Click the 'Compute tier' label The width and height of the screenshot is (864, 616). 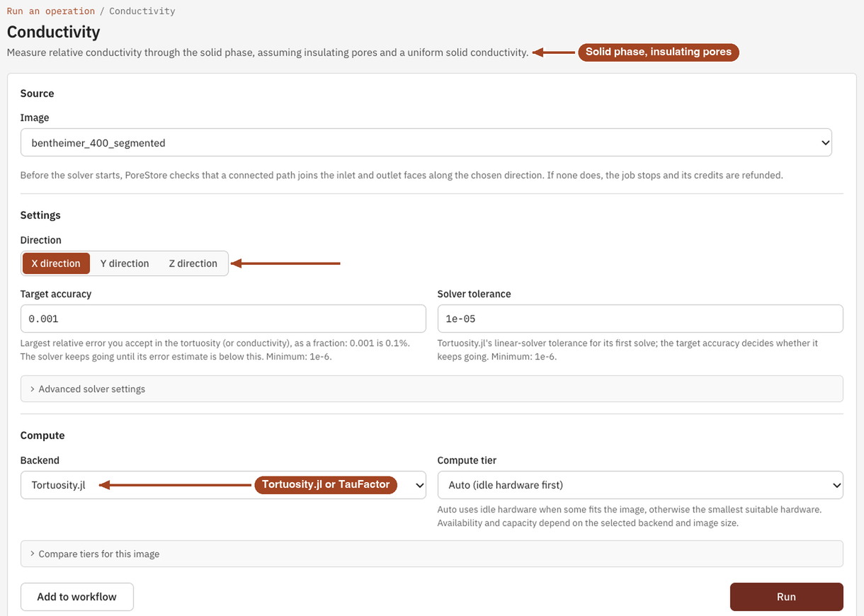(468, 460)
